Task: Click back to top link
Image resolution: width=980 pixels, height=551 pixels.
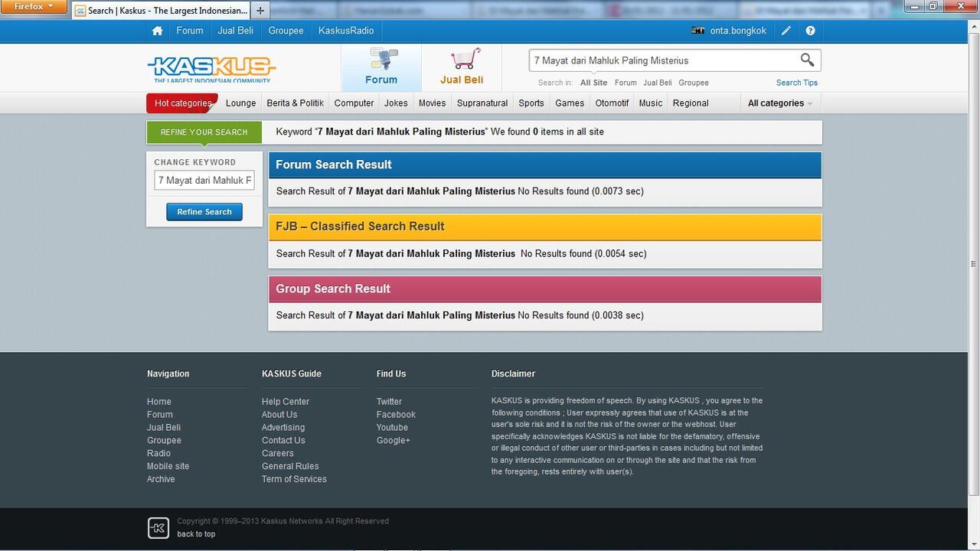Action: pyautogui.click(x=196, y=534)
